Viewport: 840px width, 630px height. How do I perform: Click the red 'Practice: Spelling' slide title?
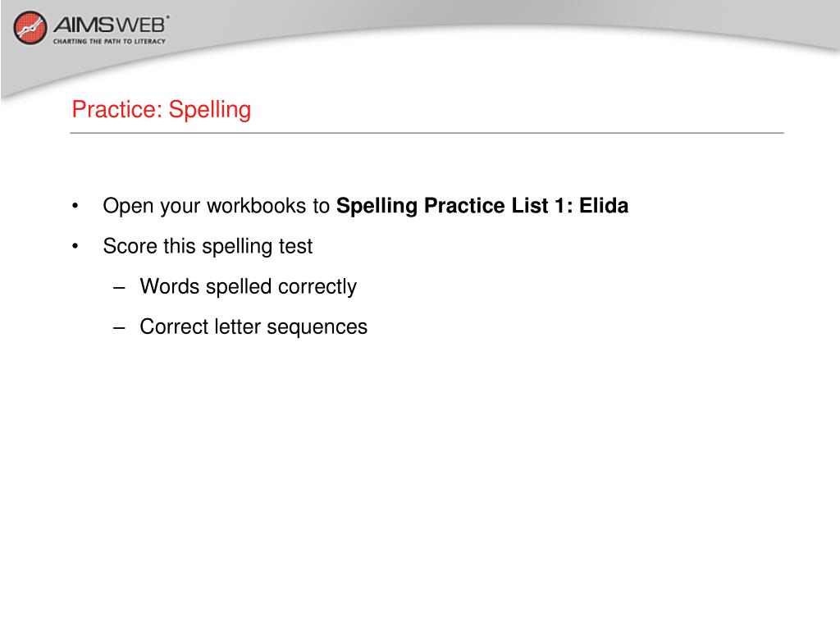(162, 110)
